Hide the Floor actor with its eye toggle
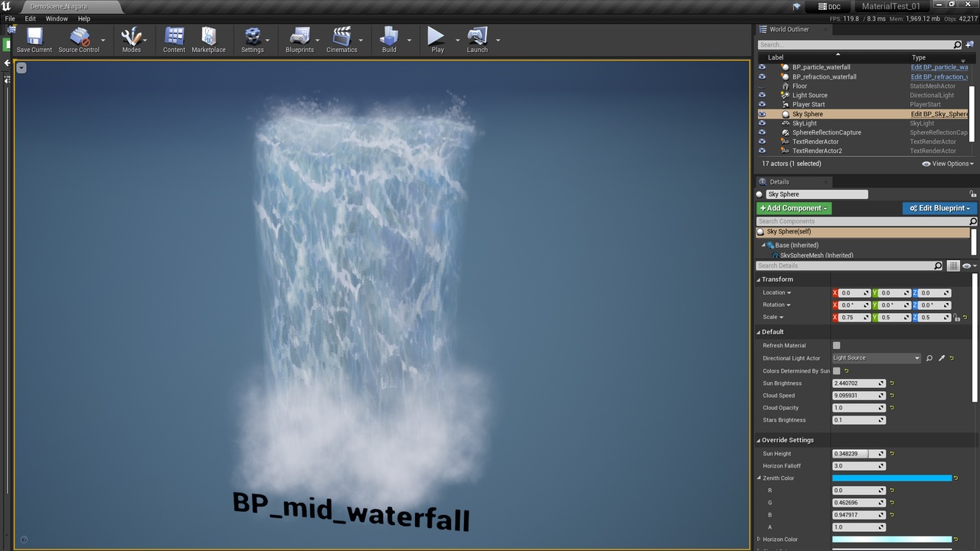The width and height of the screenshot is (980, 551). (761, 86)
